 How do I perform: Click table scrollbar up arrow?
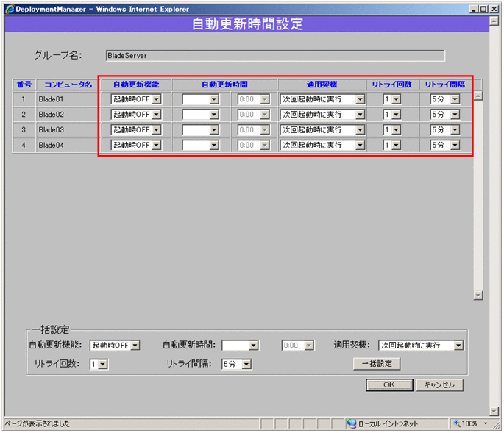click(x=478, y=96)
